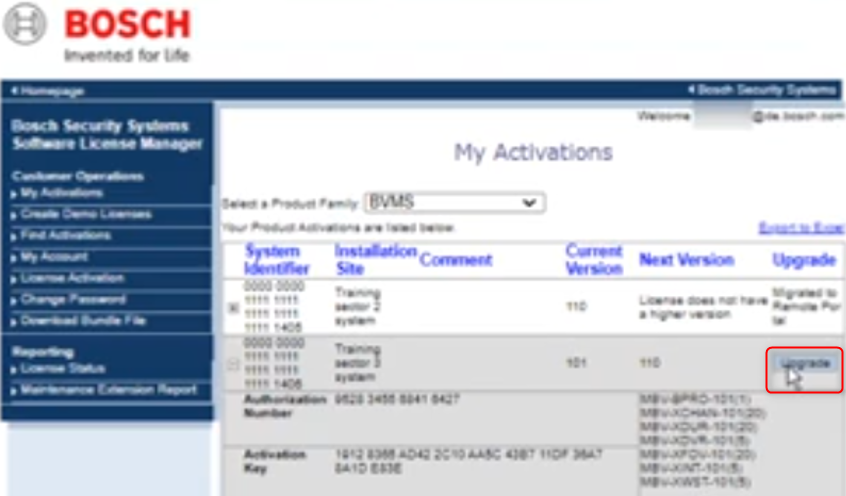Click the 'My Activations' page heading
Screen dimensions: 846x496
(x=533, y=153)
